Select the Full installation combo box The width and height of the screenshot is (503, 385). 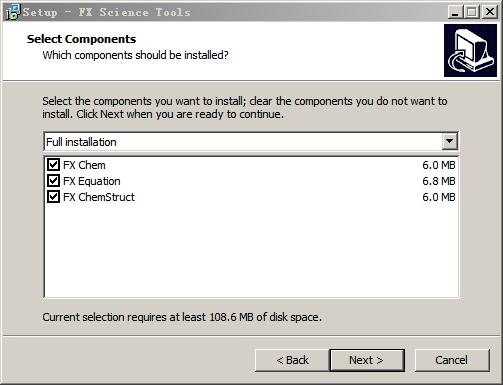pos(251,142)
